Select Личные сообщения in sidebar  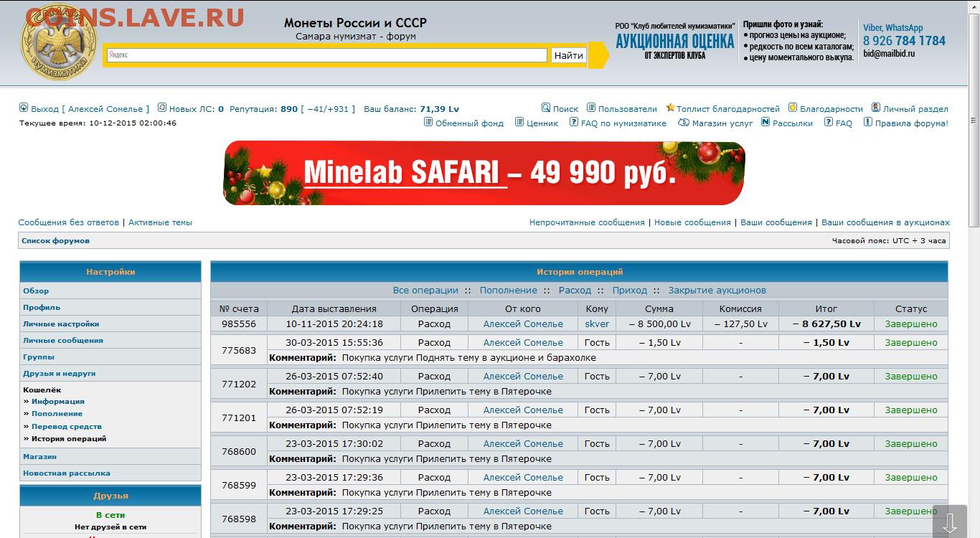pos(63,340)
